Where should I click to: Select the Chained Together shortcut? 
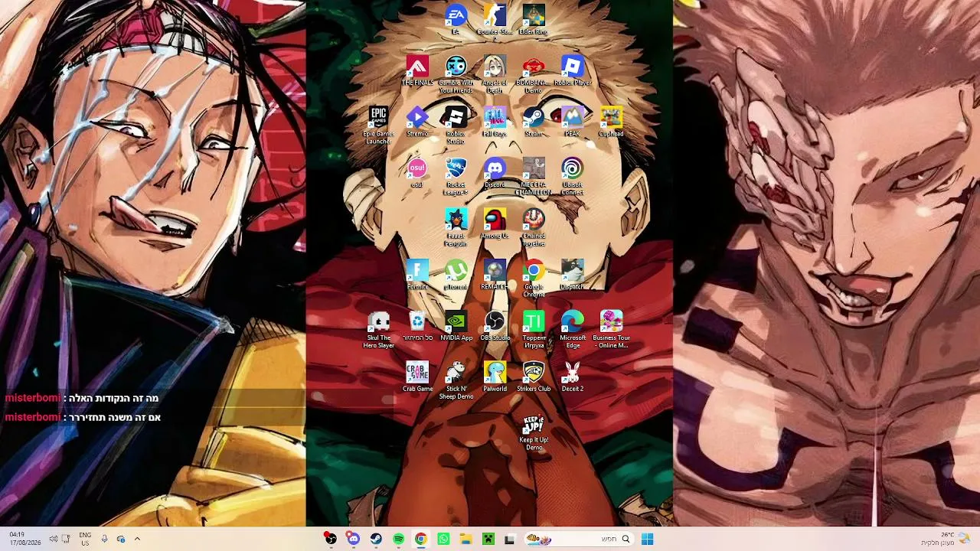click(534, 228)
